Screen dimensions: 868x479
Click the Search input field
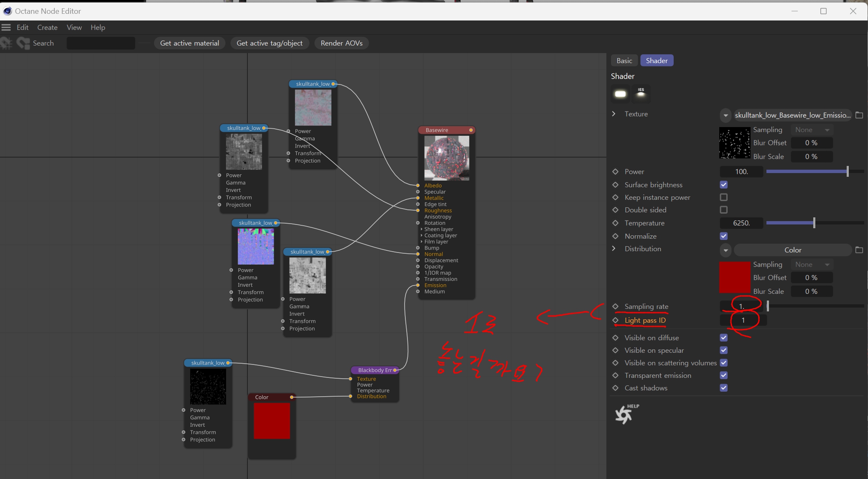pyautogui.click(x=101, y=43)
